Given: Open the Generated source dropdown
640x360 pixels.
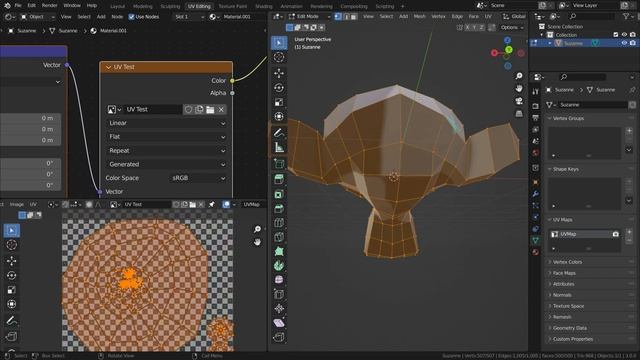Looking at the screenshot, I should click(167, 164).
